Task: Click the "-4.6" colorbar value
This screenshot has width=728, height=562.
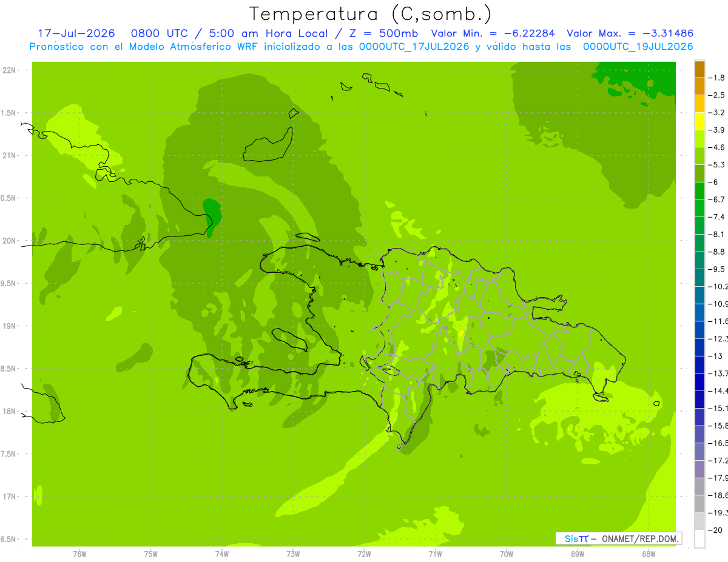Action: click(716, 147)
